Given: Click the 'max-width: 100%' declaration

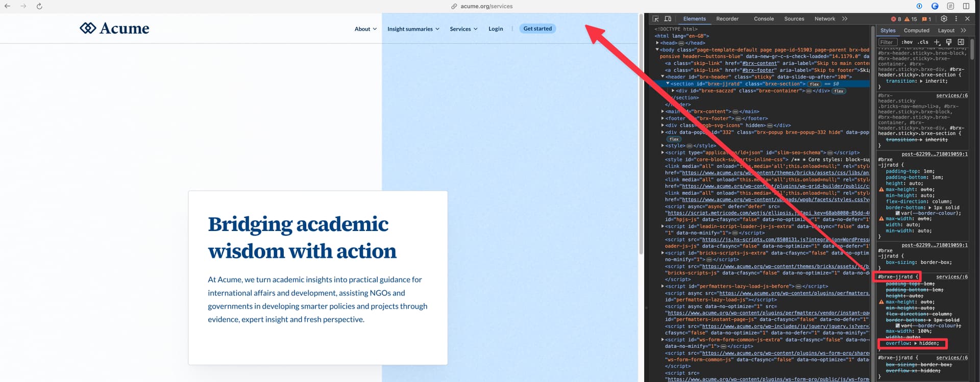Looking at the screenshot, I should (909, 331).
